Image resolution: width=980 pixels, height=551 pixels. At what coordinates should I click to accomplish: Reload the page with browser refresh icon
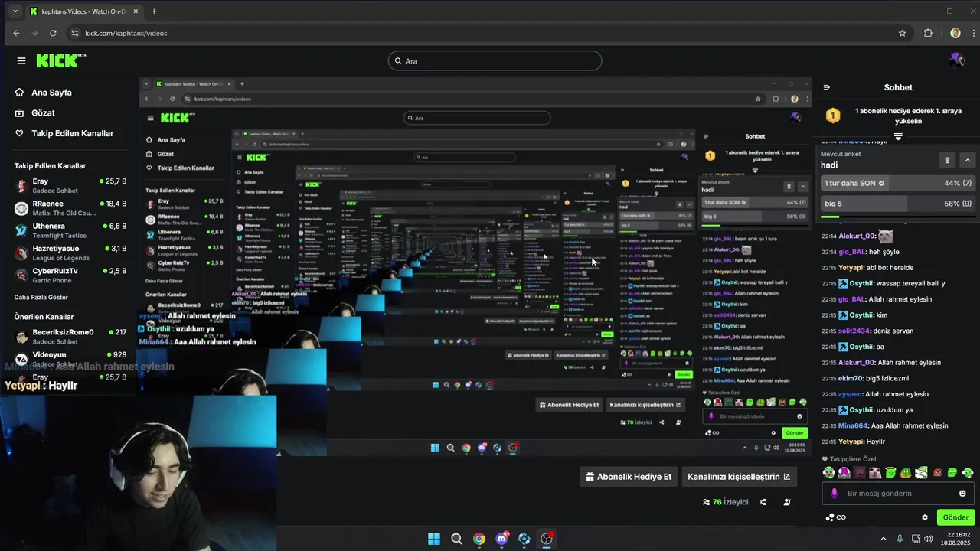53,33
